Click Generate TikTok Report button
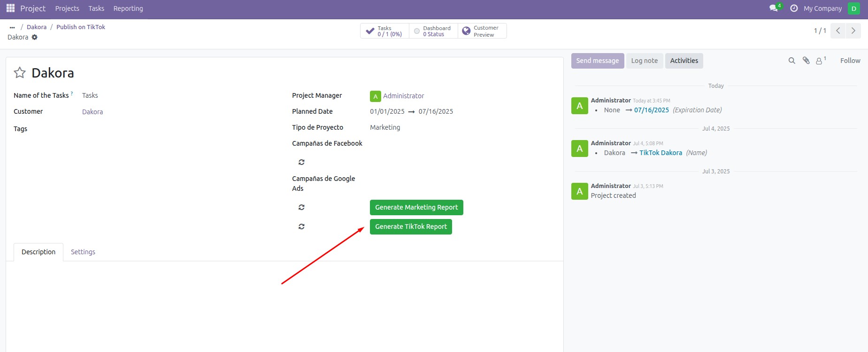This screenshot has width=868, height=352. point(411,227)
